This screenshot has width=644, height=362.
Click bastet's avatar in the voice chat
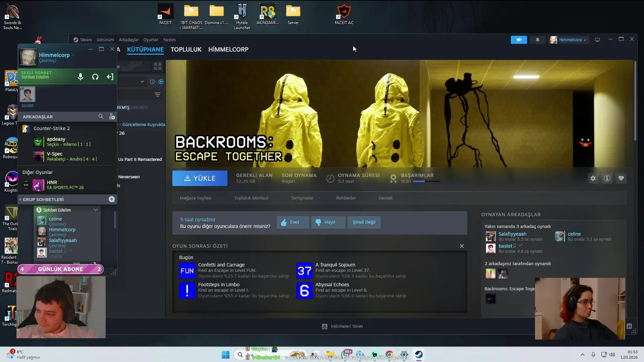[x=27, y=95]
